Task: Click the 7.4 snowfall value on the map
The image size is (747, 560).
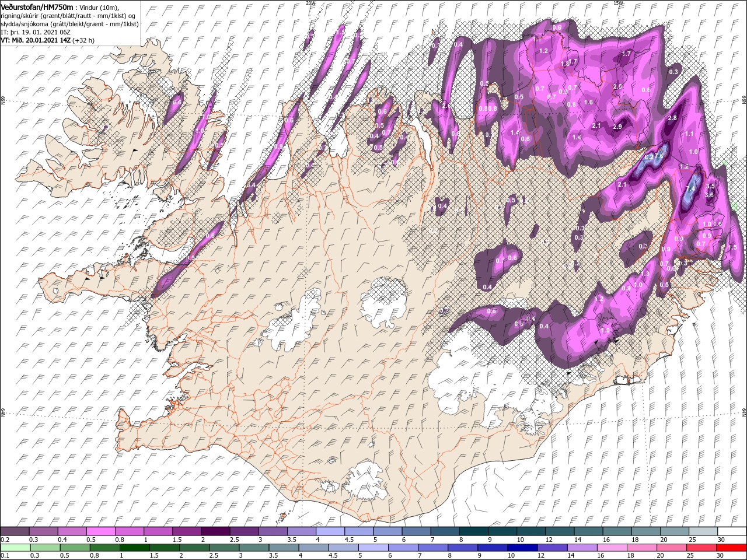Action: coord(690,188)
